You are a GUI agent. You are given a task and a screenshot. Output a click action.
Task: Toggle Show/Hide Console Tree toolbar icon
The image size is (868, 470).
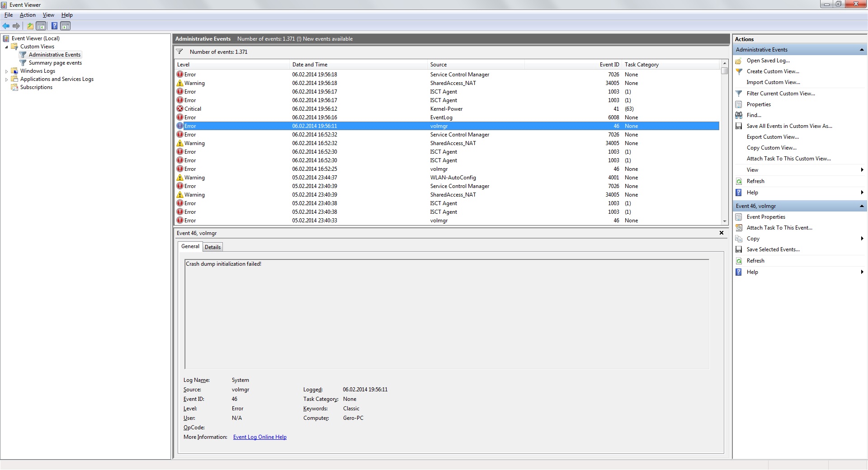click(x=41, y=26)
